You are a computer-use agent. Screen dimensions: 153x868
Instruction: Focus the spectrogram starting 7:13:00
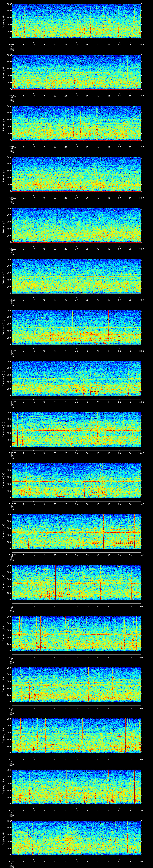coord(77,634)
